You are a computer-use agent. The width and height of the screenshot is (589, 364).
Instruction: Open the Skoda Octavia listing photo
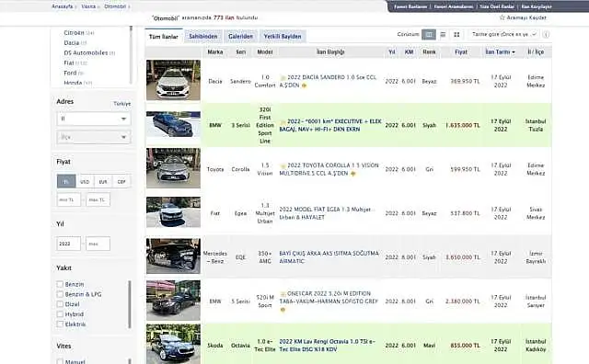coord(173,344)
